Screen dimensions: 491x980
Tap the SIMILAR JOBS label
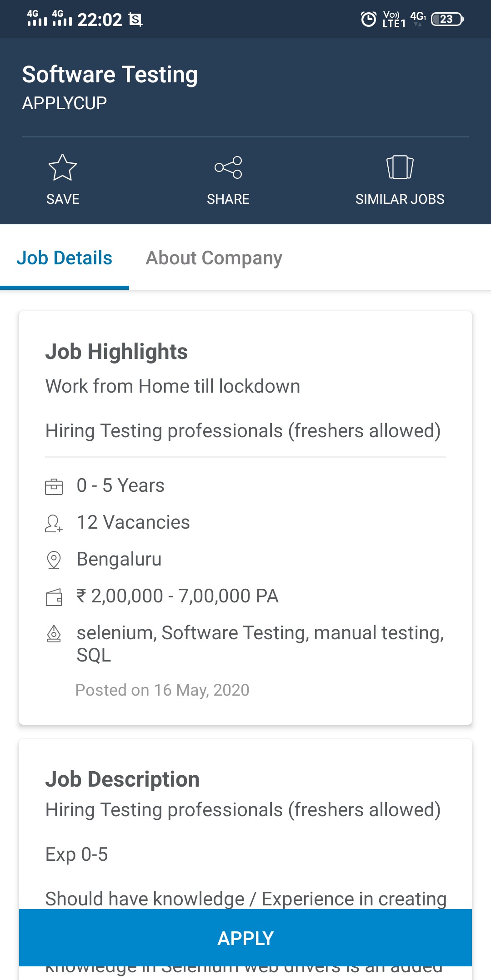pyautogui.click(x=400, y=199)
